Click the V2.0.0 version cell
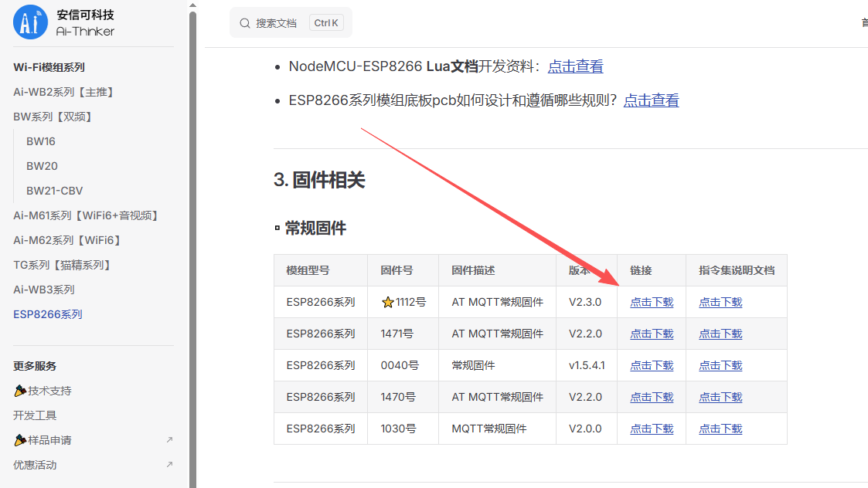Viewport: 868px width, 488px height. coord(585,429)
